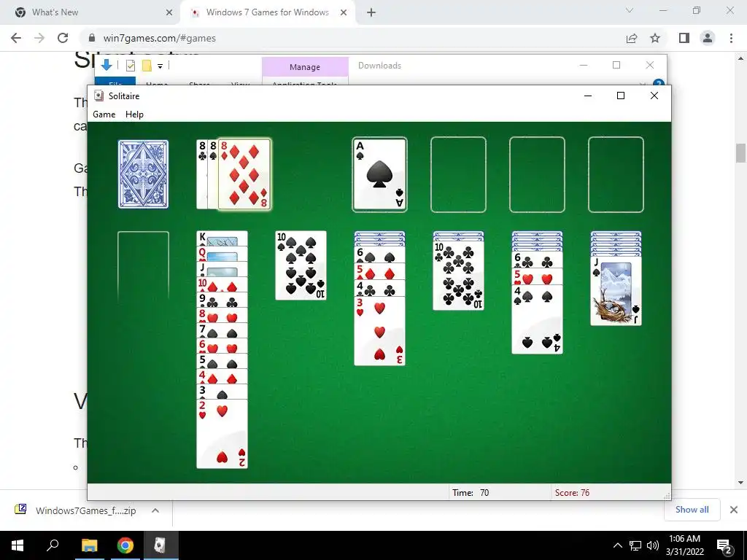Image resolution: width=747 pixels, height=560 pixels.
Task: Close the Chrome downloads bar
Action: coord(734,510)
